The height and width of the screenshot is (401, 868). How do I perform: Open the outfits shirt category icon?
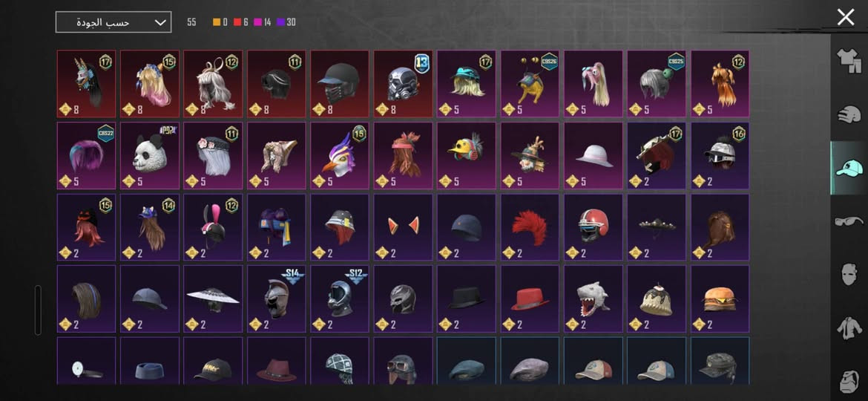tap(849, 60)
